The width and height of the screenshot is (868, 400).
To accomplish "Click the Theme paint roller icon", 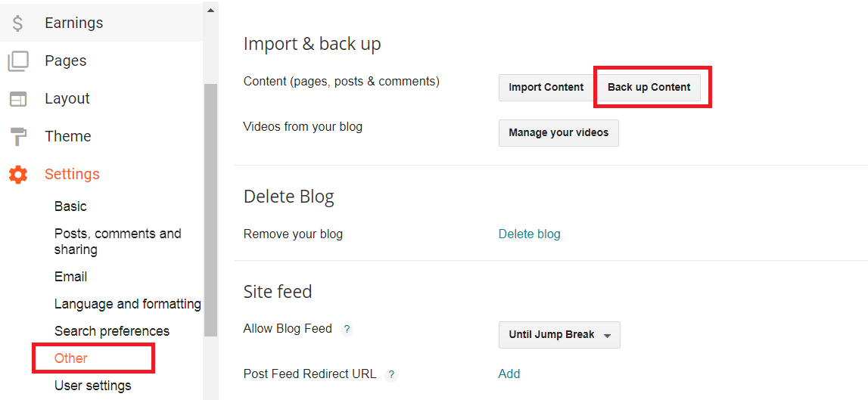I will [18, 137].
